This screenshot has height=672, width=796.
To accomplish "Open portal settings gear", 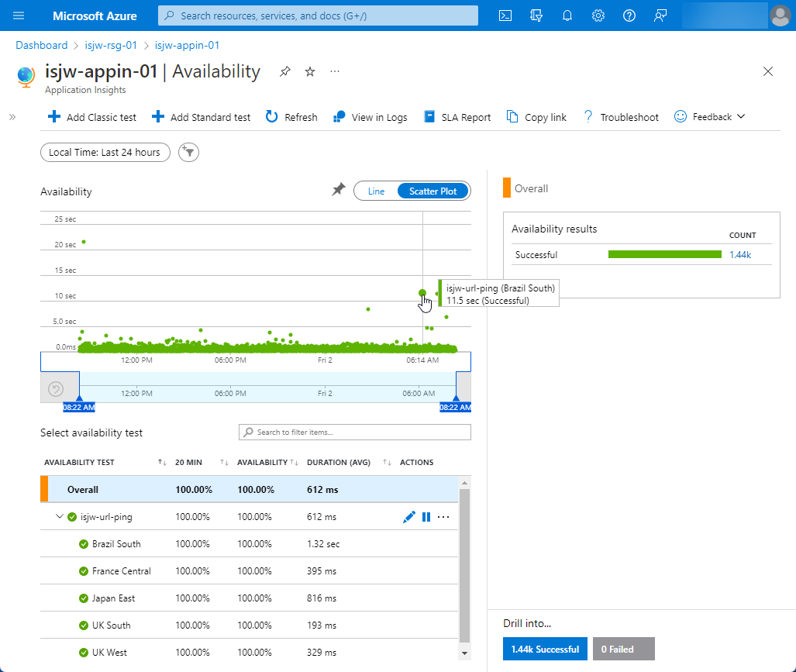I will 598,16.
